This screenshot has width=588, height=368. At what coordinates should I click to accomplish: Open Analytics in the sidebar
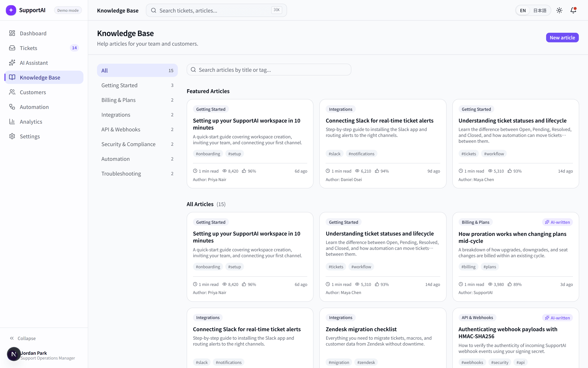(x=44, y=121)
